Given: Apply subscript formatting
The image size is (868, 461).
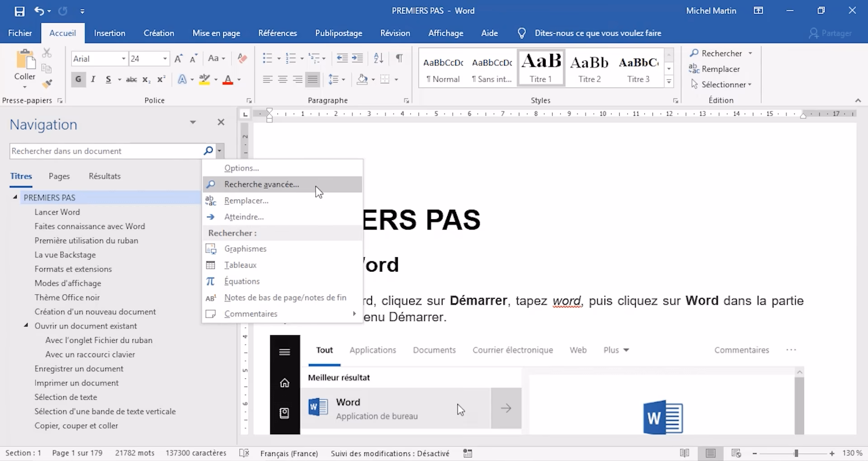Looking at the screenshot, I should 146,80.
